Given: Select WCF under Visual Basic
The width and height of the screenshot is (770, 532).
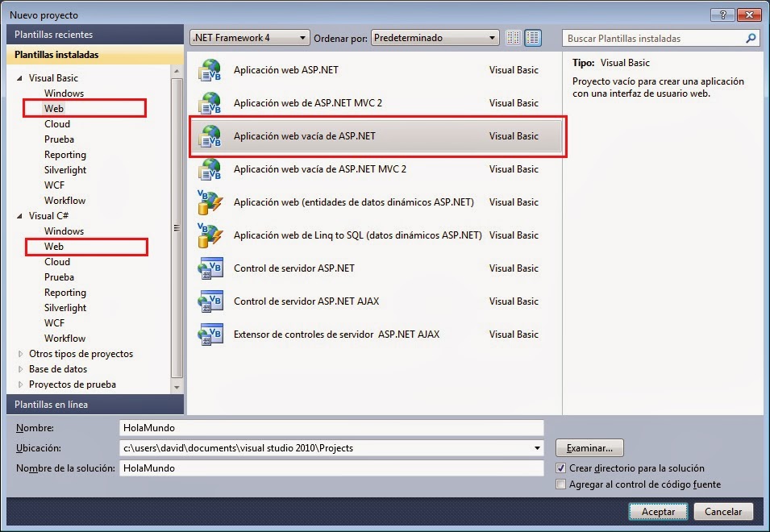Looking at the screenshot, I should (54, 185).
